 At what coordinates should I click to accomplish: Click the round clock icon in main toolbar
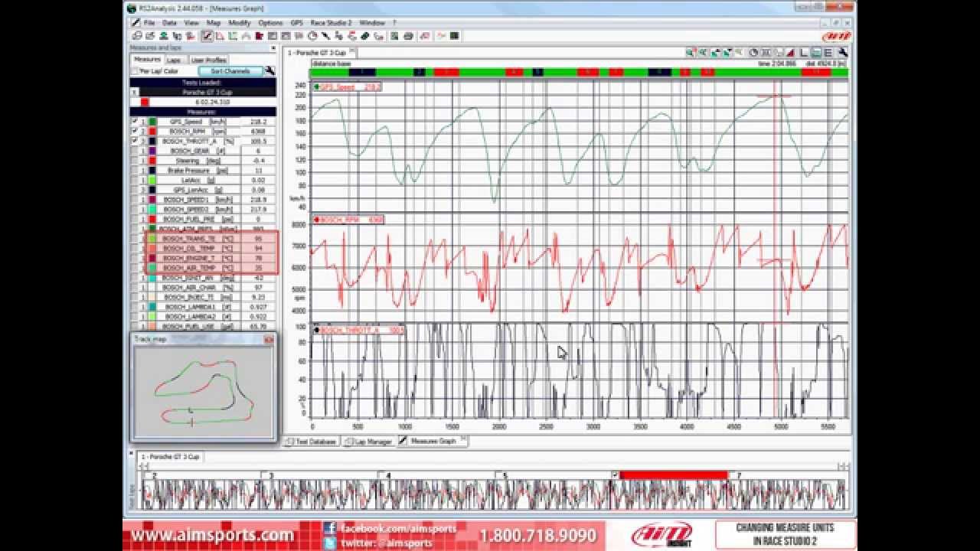point(312,35)
